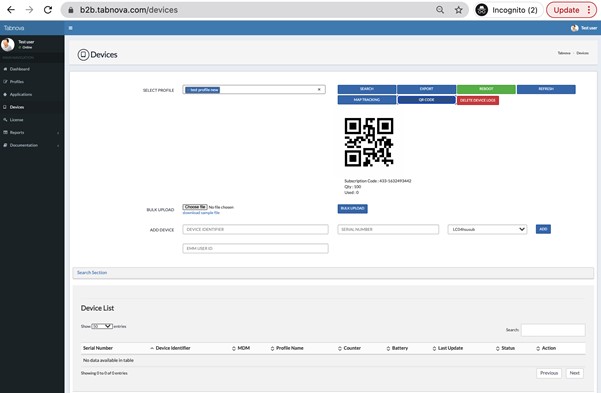Image resolution: width=601 pixels, height=393 pixels.
Task: Click the BULK UPLOAD button
Action: 353,209
